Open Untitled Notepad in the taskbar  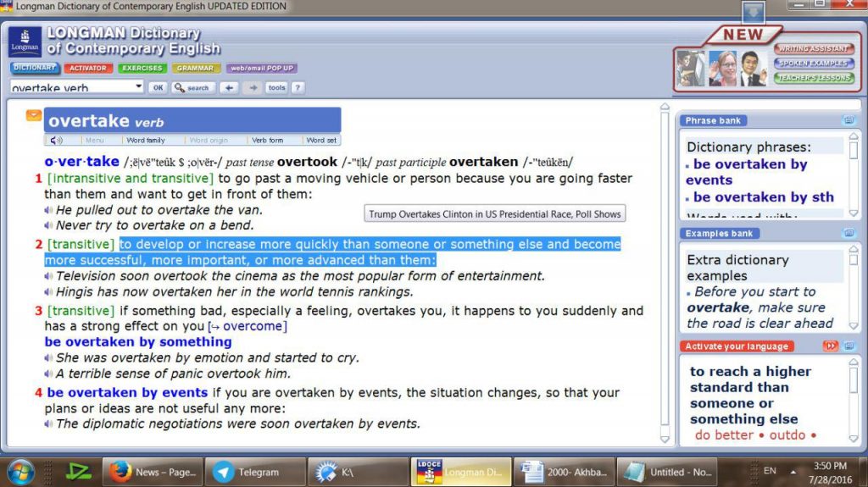pos(667,472)
